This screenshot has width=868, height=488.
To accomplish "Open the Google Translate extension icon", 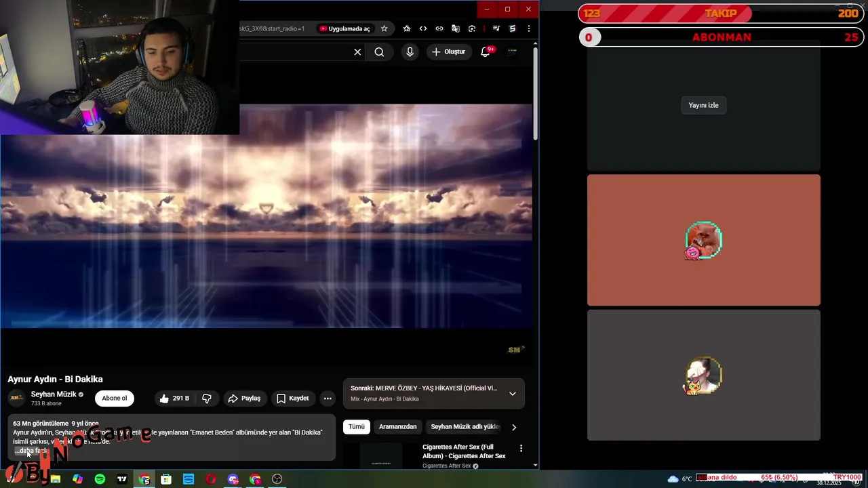I will 456,28.
